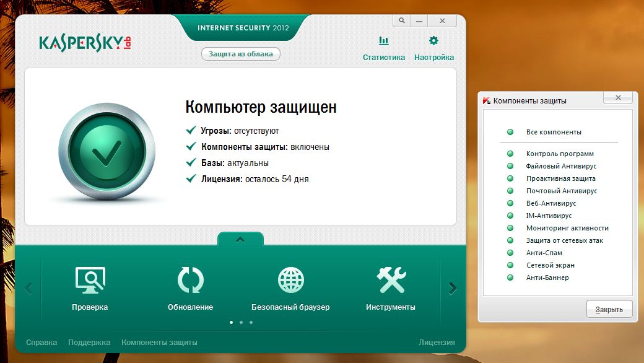Click green status dot beside Файловый Антивирус

click(510, 166)
